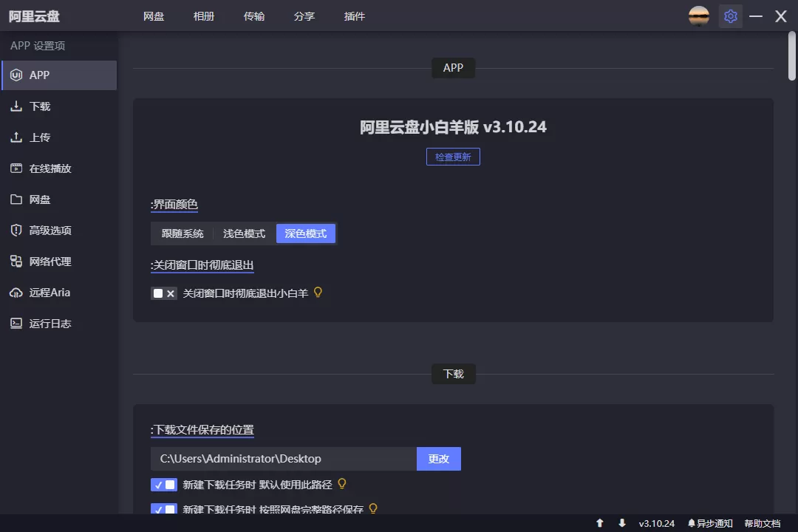Click the lightbulb hint beside quit toggle
The width and height of the screenshot is (798, 532).
318,293
